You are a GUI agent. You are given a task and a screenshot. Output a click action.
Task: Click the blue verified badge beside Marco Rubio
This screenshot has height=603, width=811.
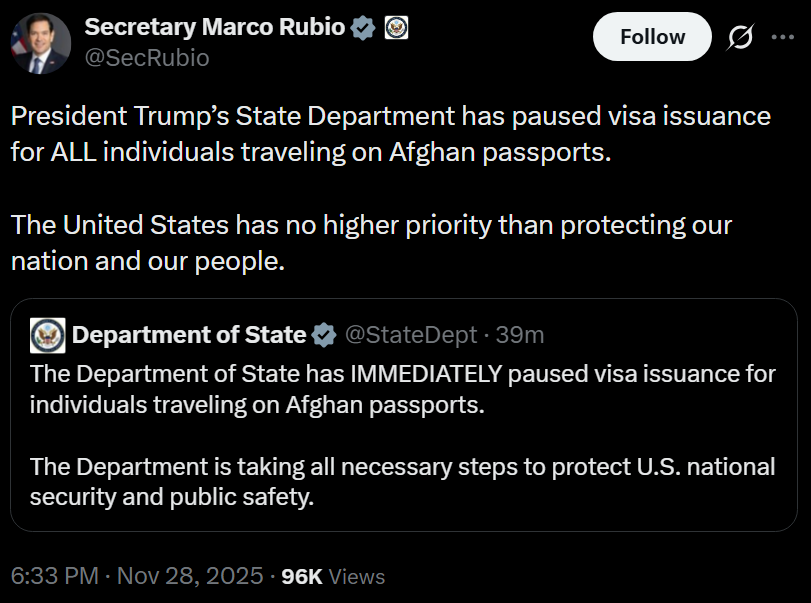(363, 29)
